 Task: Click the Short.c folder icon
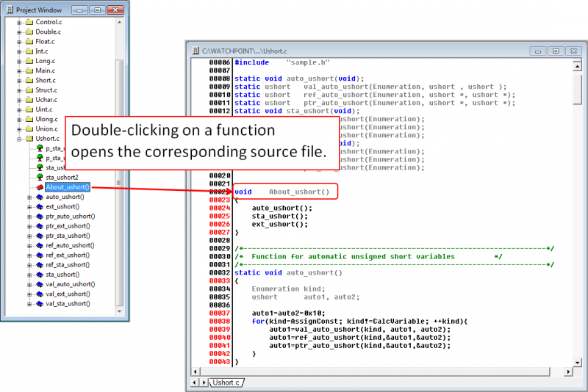(x=29, y=81)
